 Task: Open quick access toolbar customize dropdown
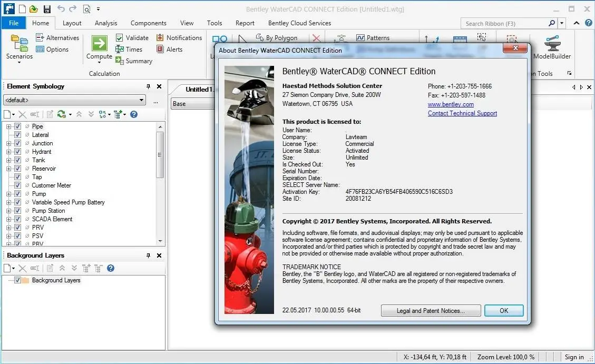click(98, 9)
